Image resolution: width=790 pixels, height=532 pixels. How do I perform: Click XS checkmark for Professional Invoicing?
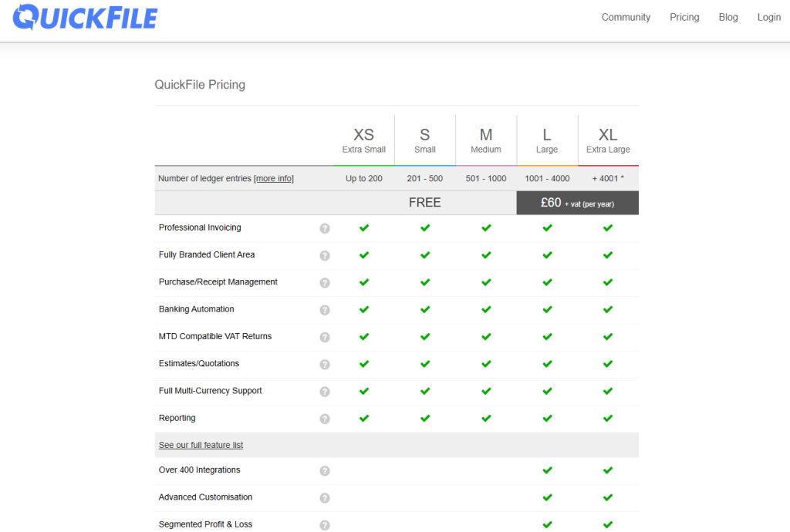[364, 228]
